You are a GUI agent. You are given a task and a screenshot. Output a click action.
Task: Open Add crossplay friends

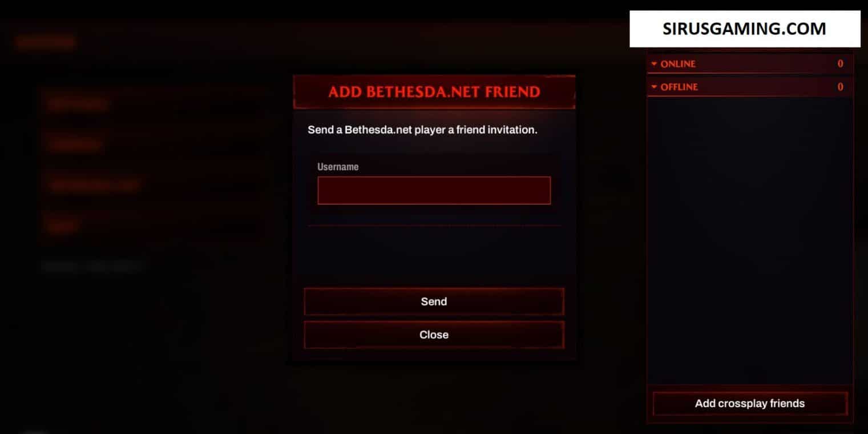coord(750,404)
